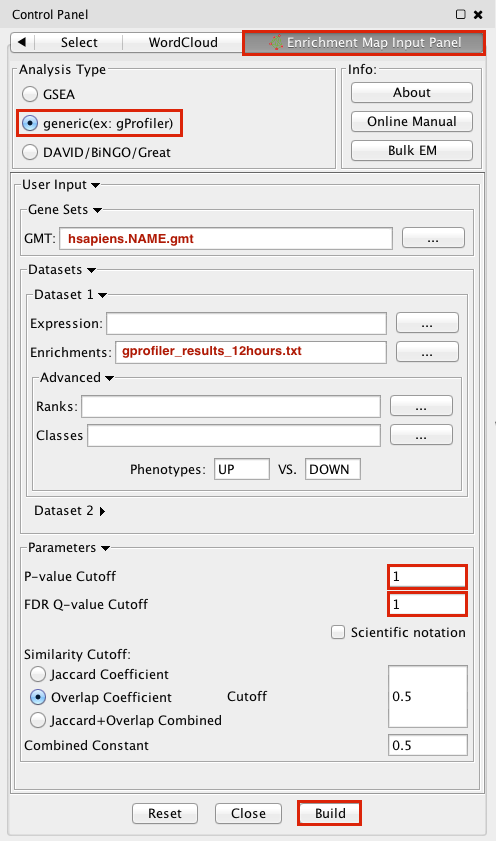Browse for the GMT file

433,238
